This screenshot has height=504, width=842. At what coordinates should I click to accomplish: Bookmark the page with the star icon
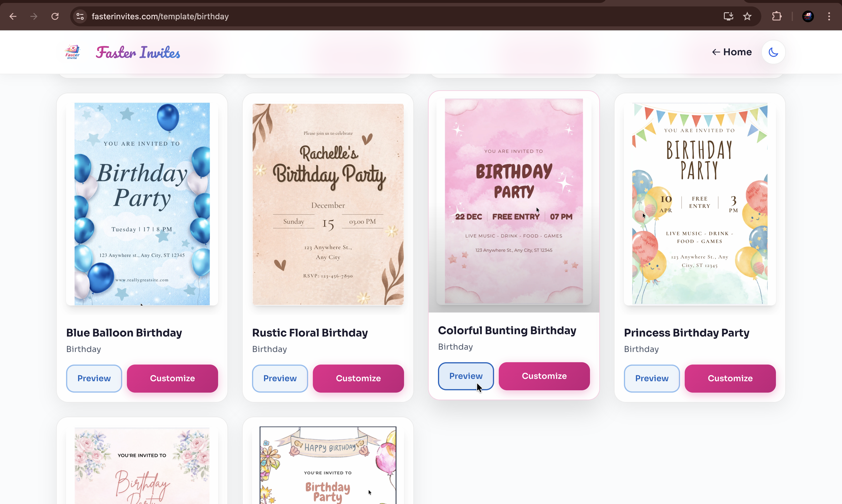[748, 16]
